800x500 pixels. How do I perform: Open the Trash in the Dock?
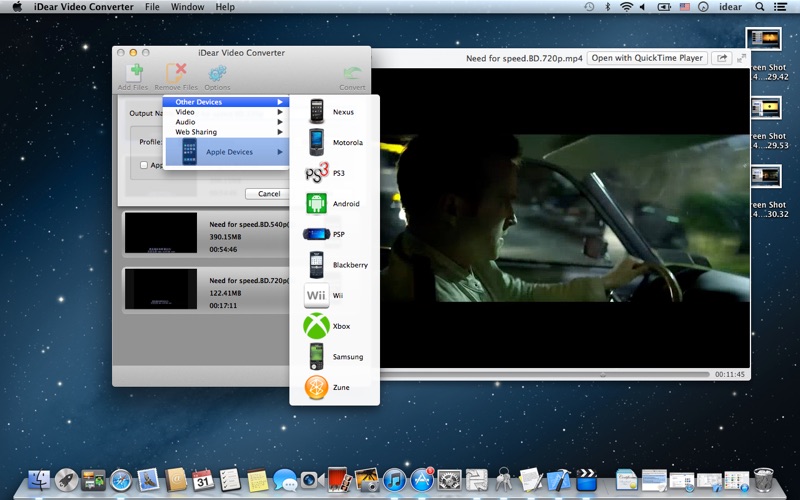[x=763, y=480]
